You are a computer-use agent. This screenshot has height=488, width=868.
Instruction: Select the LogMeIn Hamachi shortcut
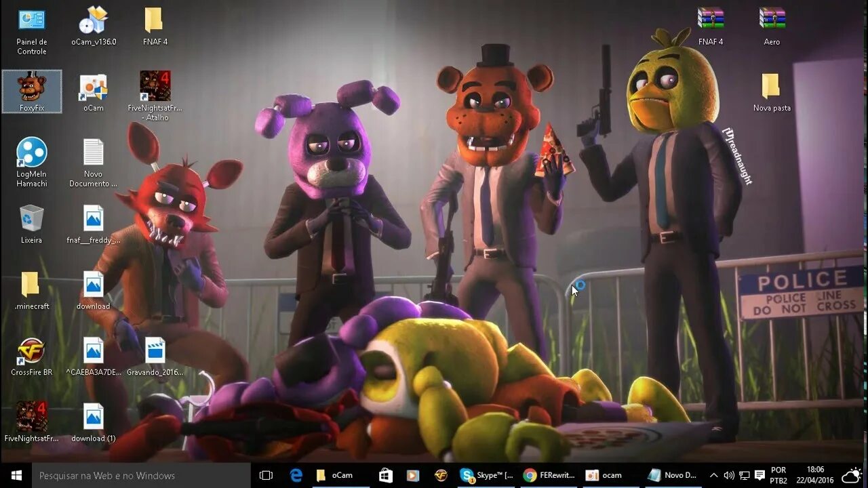pyautogui.click(x=32, y=163)
